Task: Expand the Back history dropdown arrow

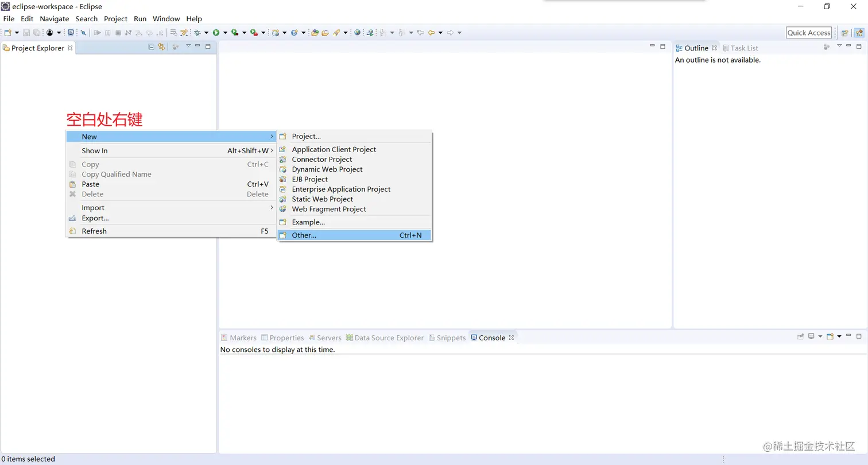Action: [440, 33]
